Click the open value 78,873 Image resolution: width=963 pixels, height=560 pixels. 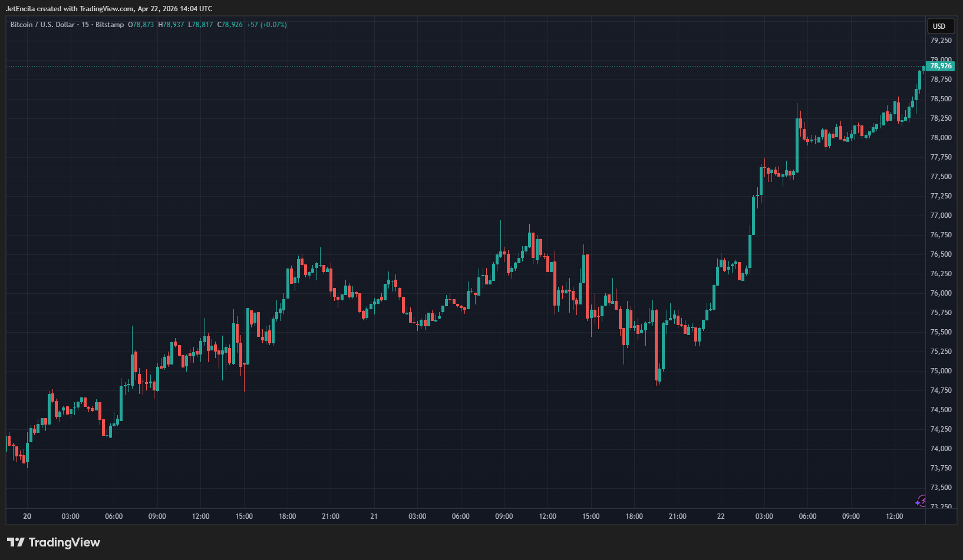pyautogui.click(x=143, y=25)
